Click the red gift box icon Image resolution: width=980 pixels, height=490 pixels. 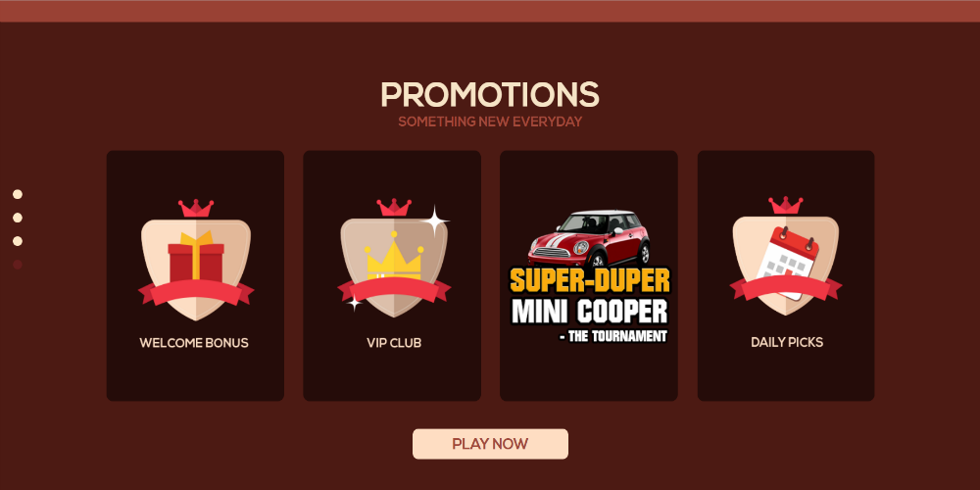tap(196, 256)
